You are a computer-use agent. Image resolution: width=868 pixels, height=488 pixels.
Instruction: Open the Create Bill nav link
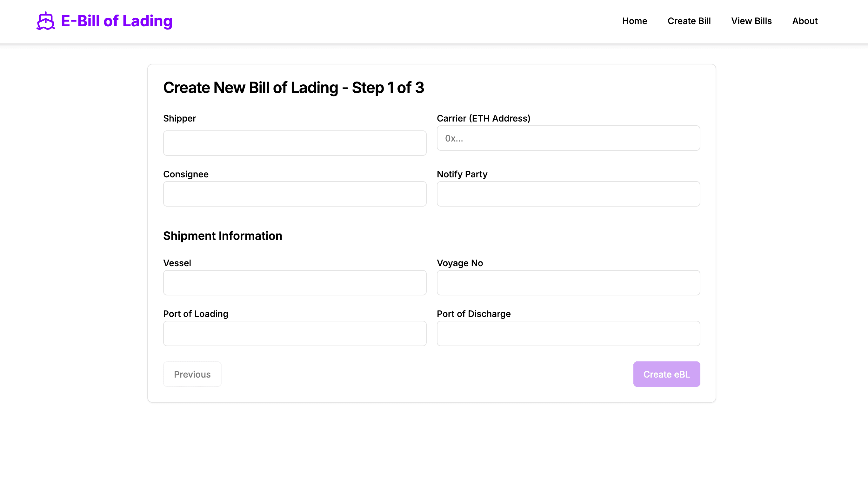click(689, 21)
